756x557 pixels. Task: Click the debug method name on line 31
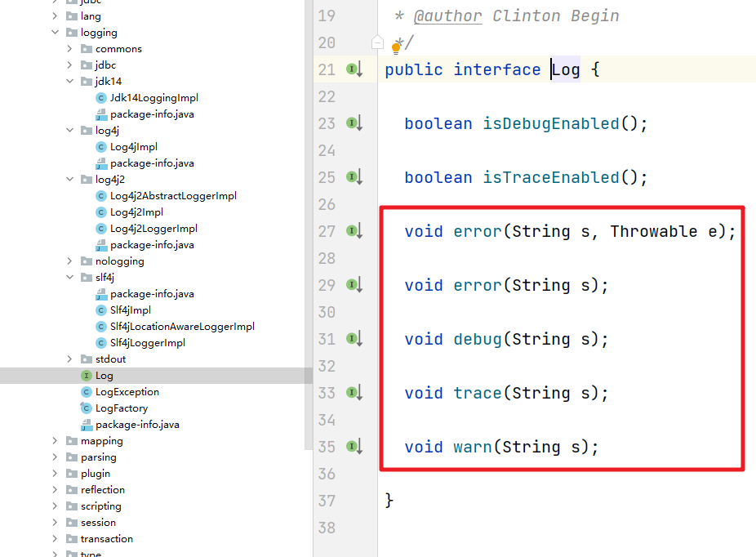tap(478, 340)
